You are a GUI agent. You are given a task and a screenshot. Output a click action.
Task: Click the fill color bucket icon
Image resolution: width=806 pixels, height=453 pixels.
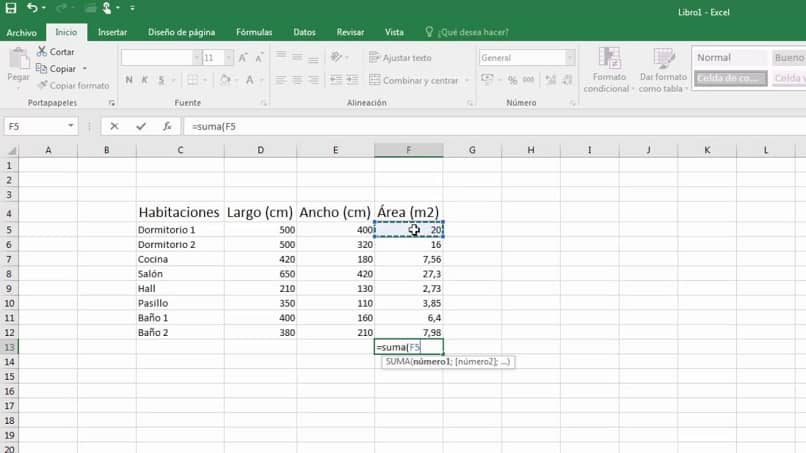point(225,80)
